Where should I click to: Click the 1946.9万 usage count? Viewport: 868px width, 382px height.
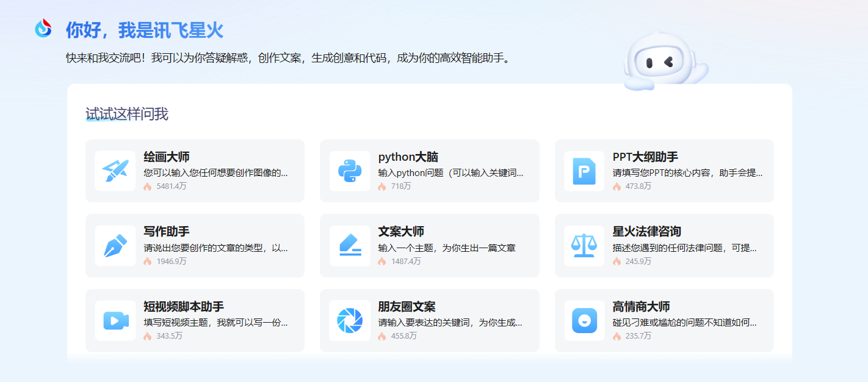click(172, 262)
